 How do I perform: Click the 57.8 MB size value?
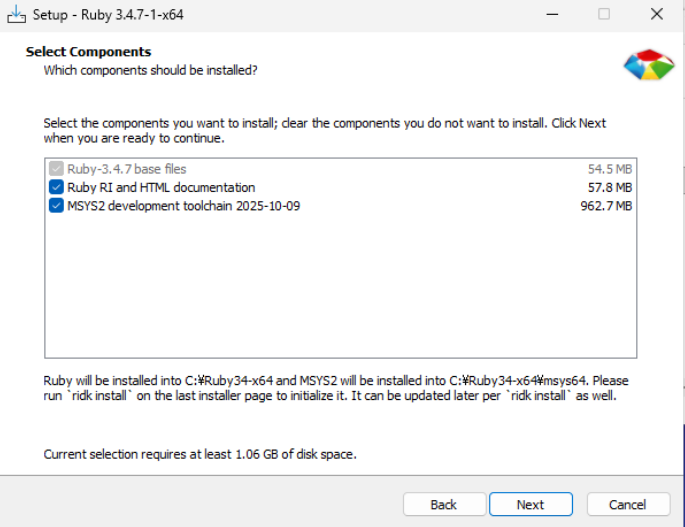[x=609, y=188]
